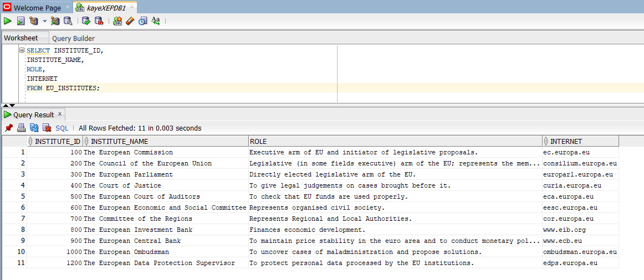Click the Autotrace toolbar icon
Viewport: 644px width, 280px height.
(x=55, y=20)
